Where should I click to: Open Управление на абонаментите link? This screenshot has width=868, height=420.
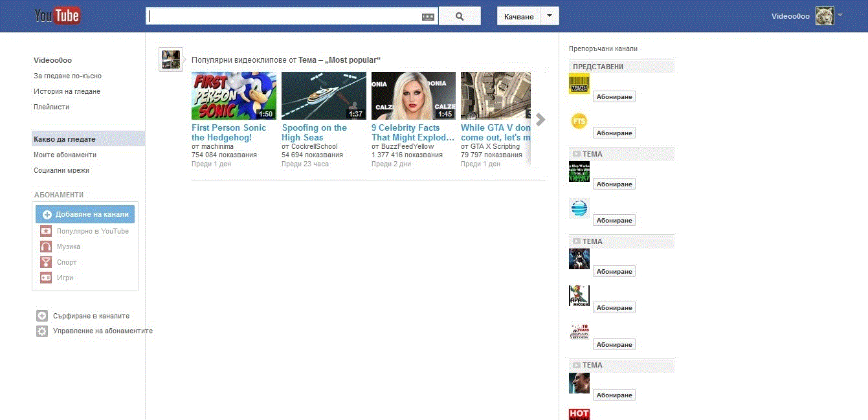tap(103, 331)
